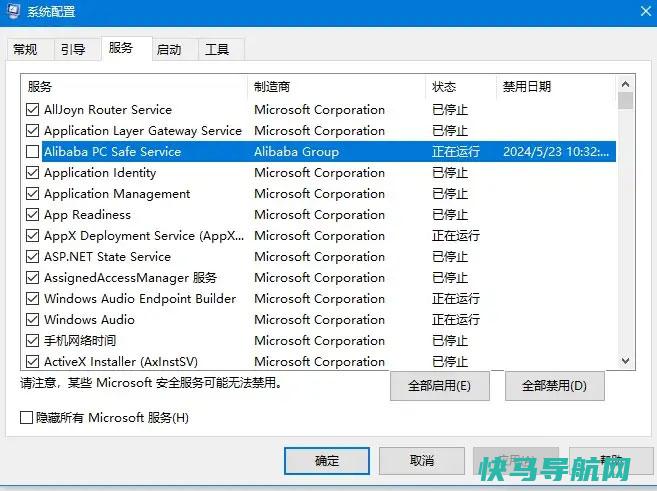
Task: Select the AllJoyn Router Service row name
Action: point(108,110)
